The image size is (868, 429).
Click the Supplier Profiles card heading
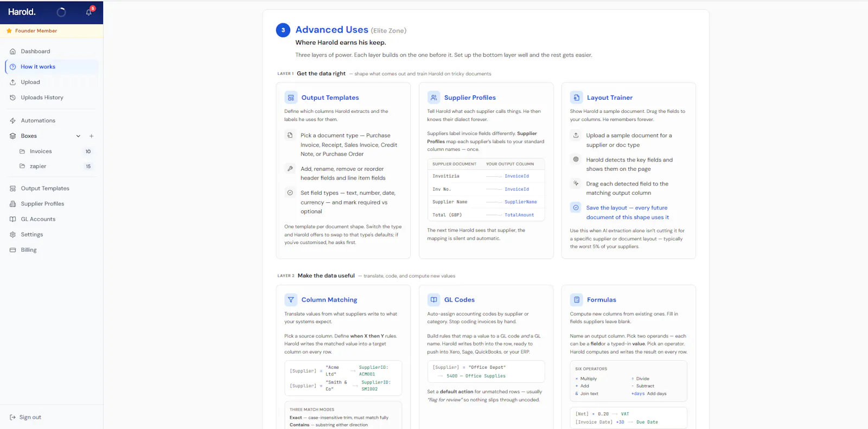pos(470,98)
